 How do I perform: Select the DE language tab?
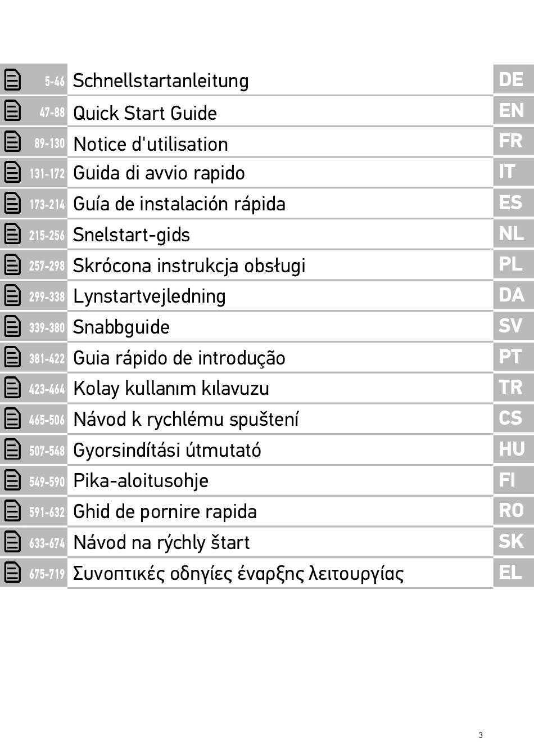pos(512,80)
